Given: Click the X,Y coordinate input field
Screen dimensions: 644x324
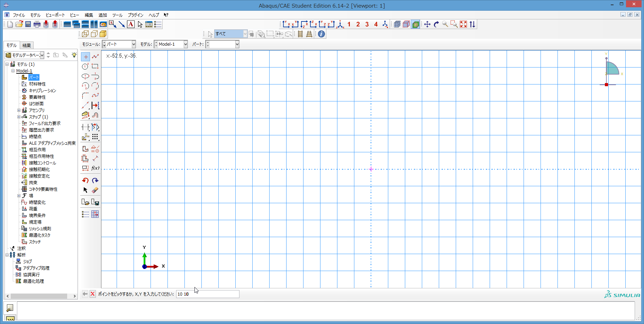Looking at the screenshot, I should [208, 294].
